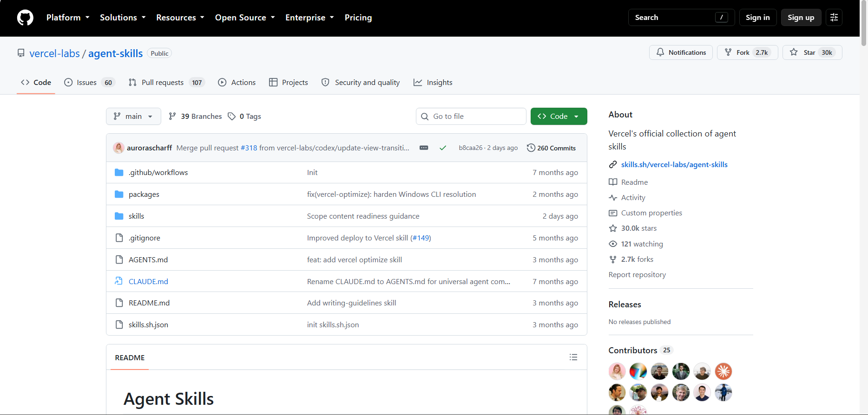Click the repository icon before vercel-labs
The image size is (868, 415).
[21, 53]
